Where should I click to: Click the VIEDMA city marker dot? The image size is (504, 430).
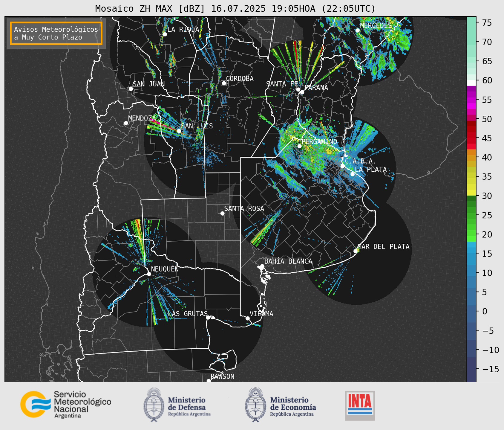pyautogui.click(x=247, y=318)
